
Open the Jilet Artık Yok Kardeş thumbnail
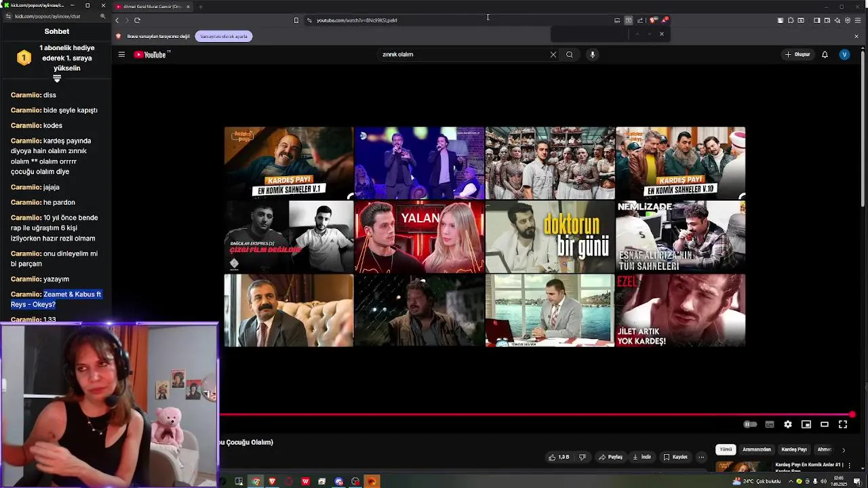680,310
